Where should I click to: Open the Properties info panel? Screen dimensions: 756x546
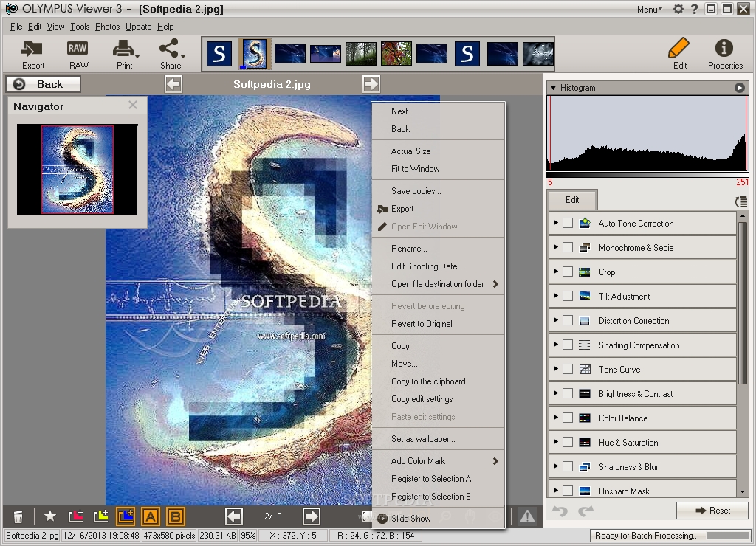(725, 53)
